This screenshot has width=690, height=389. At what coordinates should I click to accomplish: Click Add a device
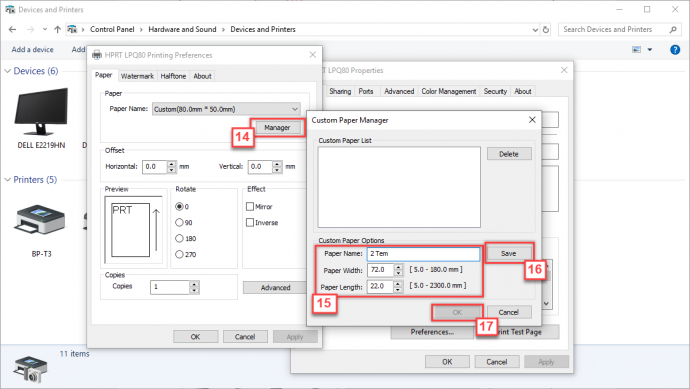[x=33, y=50]
